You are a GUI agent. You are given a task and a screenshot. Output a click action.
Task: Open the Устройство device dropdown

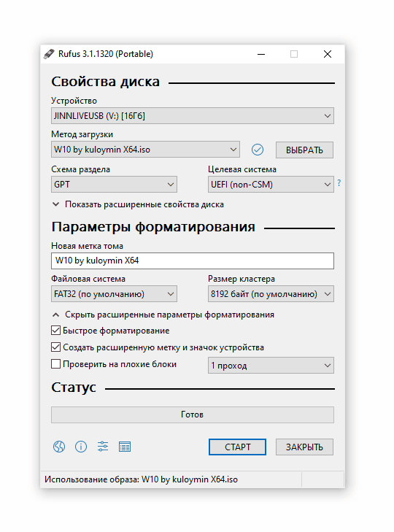coord(193,116)
